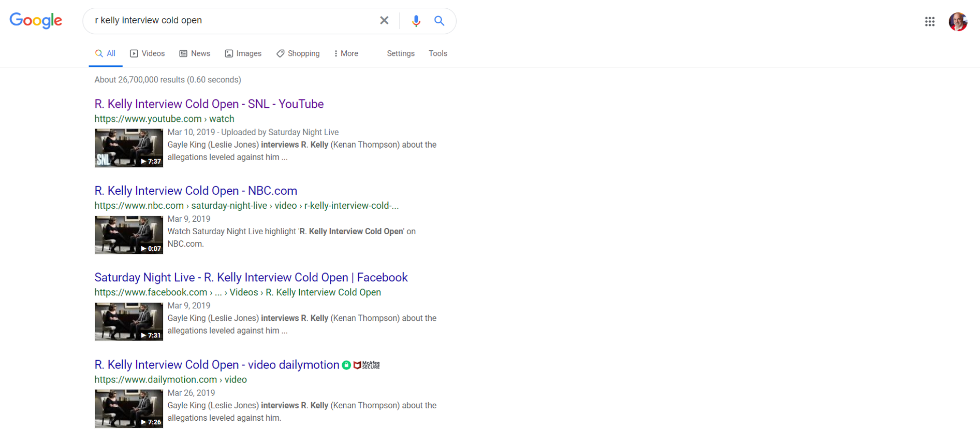The width and height of the screenshot is (980, 442).
Task: Clear the search query with the X icon
Action: tap(384, 20)
